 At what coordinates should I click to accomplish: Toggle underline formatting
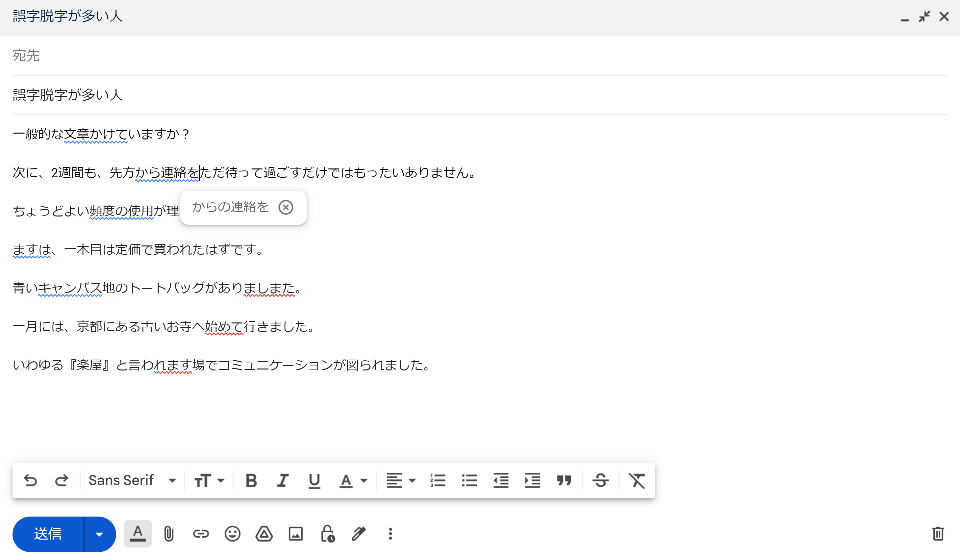coord(314,480)
